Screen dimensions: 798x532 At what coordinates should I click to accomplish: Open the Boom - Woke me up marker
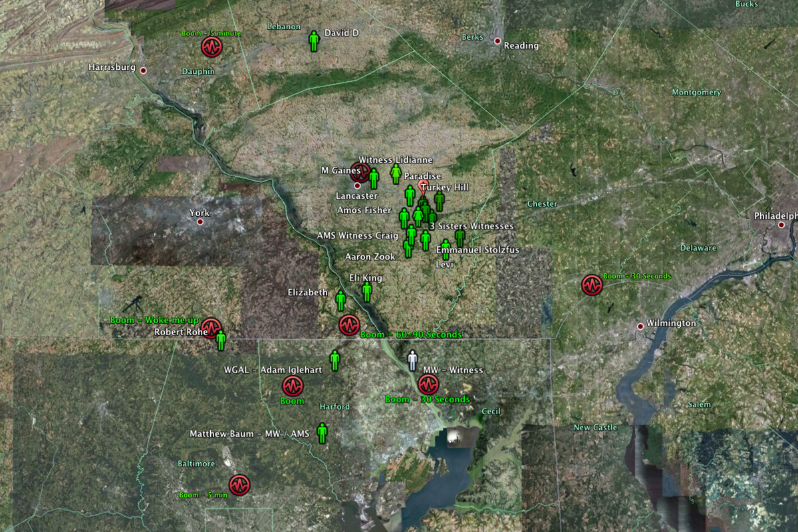point(211,327)
